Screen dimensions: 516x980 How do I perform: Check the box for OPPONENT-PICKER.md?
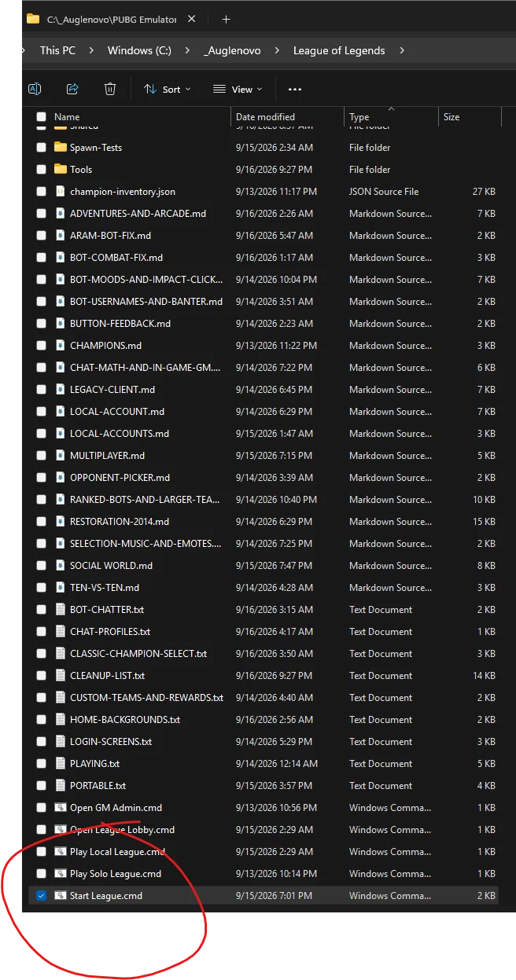(41, 477)
